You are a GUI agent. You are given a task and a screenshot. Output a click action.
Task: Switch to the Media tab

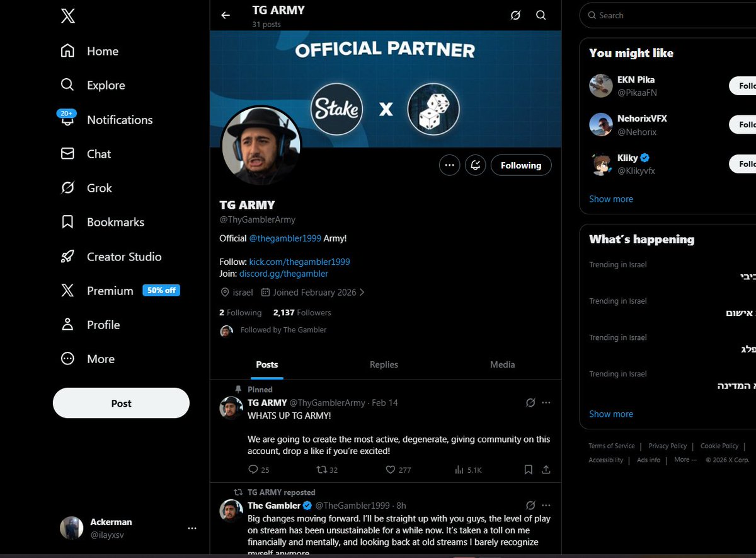(x=502, y=364)
